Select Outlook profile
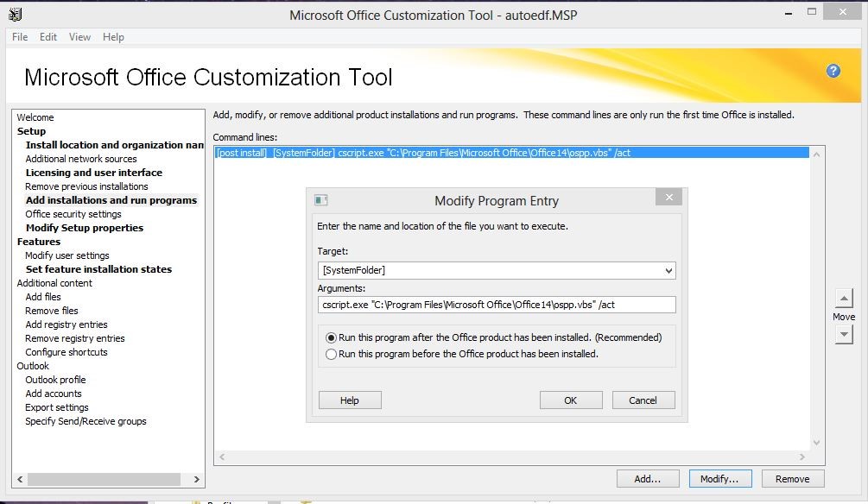 pos(55,380)
